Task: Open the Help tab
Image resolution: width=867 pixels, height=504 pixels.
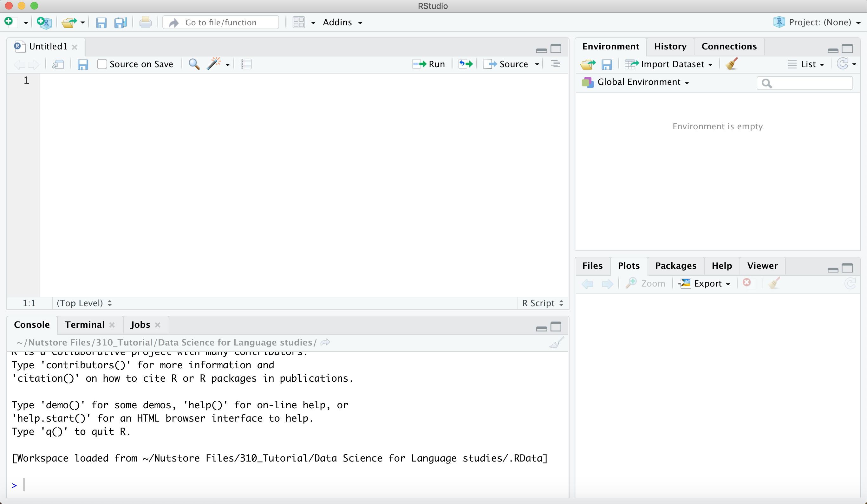Action: point(722,266)
